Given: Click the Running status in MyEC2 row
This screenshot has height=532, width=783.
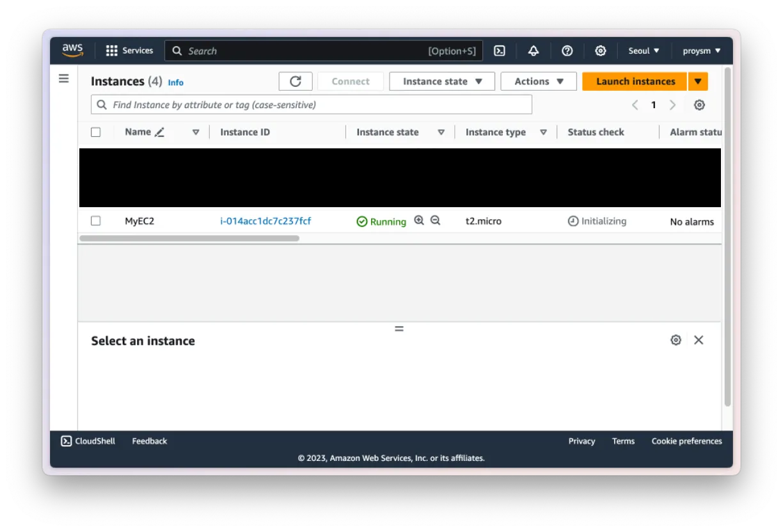Looking at the screenshot, I should point(381,222).
